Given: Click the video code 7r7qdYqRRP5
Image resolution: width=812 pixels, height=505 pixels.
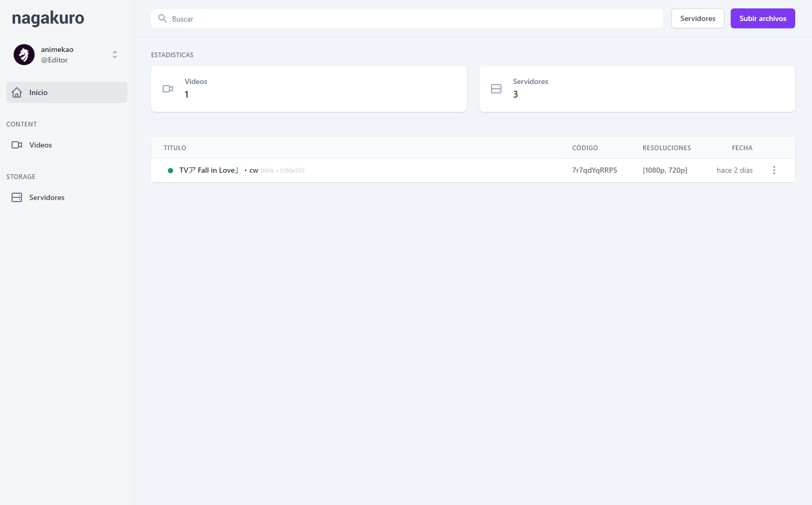Looking at the screenshot, I should [594, 170].
